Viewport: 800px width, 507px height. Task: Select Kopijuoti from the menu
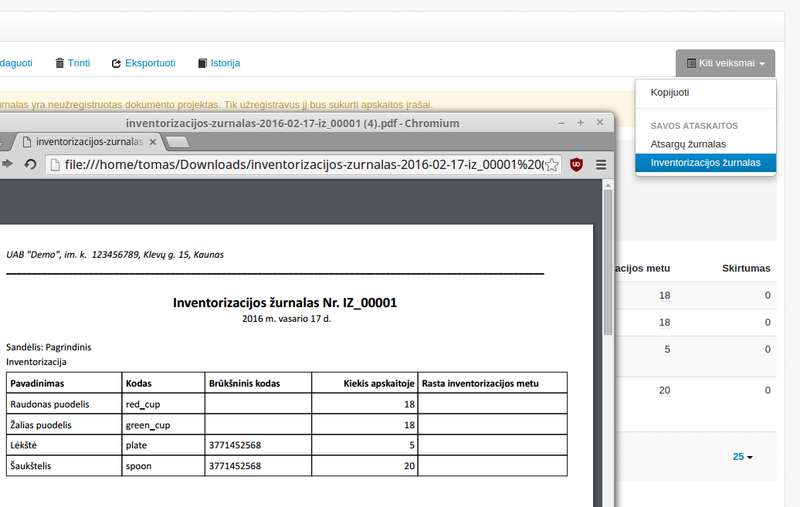tap(669, 92)
